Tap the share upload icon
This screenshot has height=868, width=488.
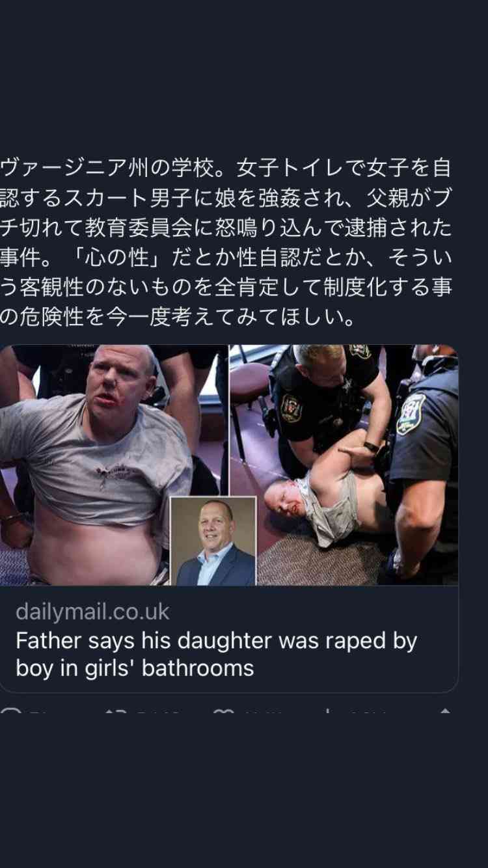(445, 711)
